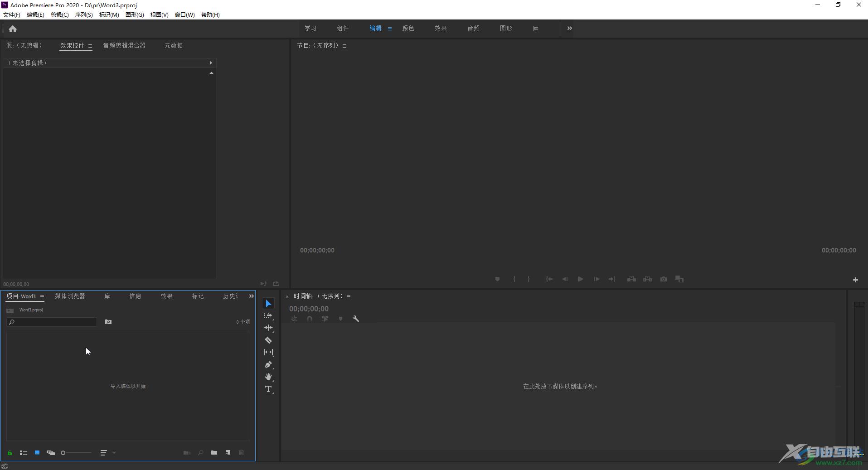Image resolution: width=868 pixels, height=470 pixels.
Task: Switch to 音频剪辑混合器 tab
Action: (x=124, y=45)
